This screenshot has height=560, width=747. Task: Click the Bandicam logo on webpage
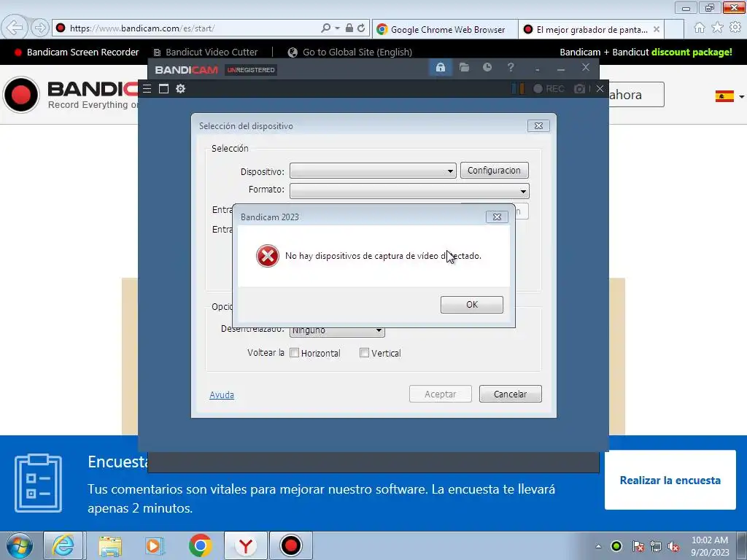71,95
